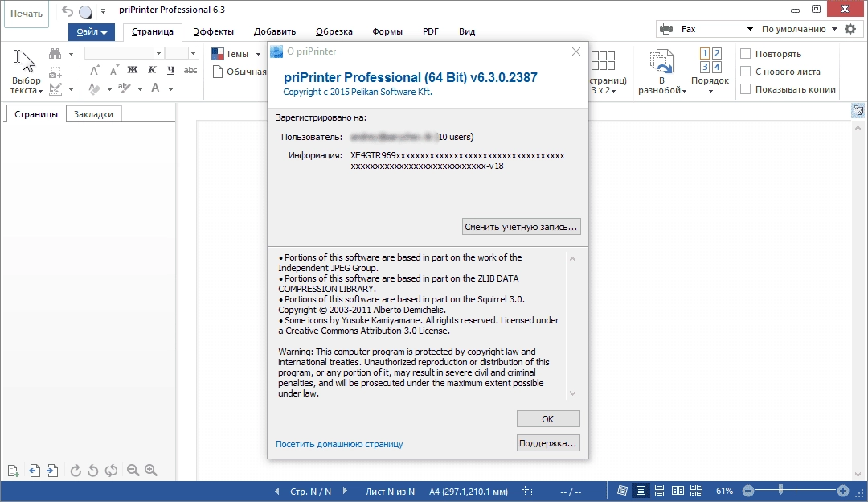Switch to tilted page 3D view mode
The height and width of the screenshot is (502, 868).
(x=622, y=491)
